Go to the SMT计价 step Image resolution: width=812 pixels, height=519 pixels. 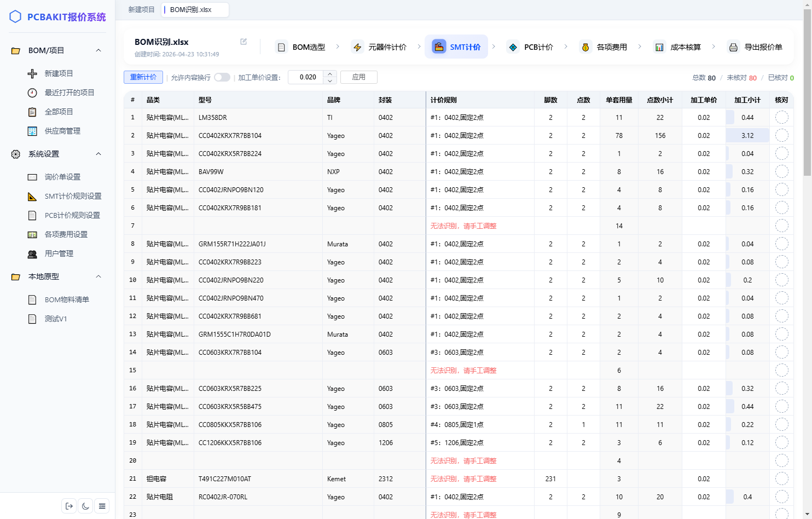(x=456, y=47)
